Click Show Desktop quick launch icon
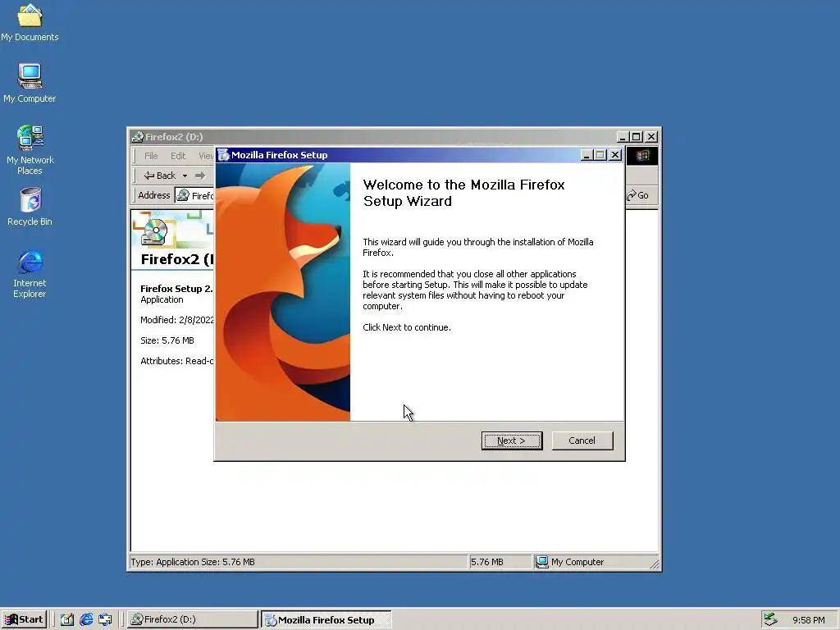Screen dimensions: 840x630 pyautogui.click(x=67, y=619)
